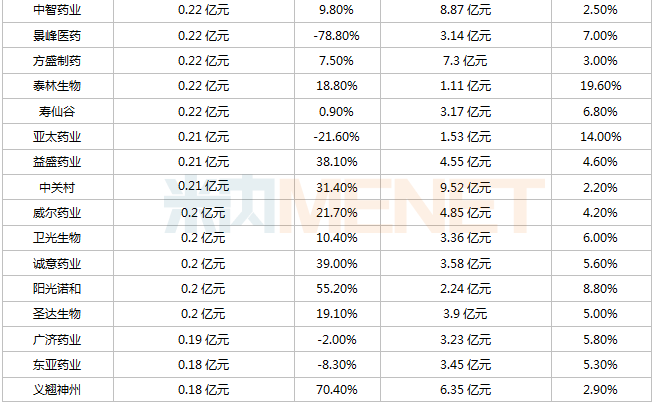Select the 55.20% growth cell
Screen dimensions: 654x404
tap(337, 289)
